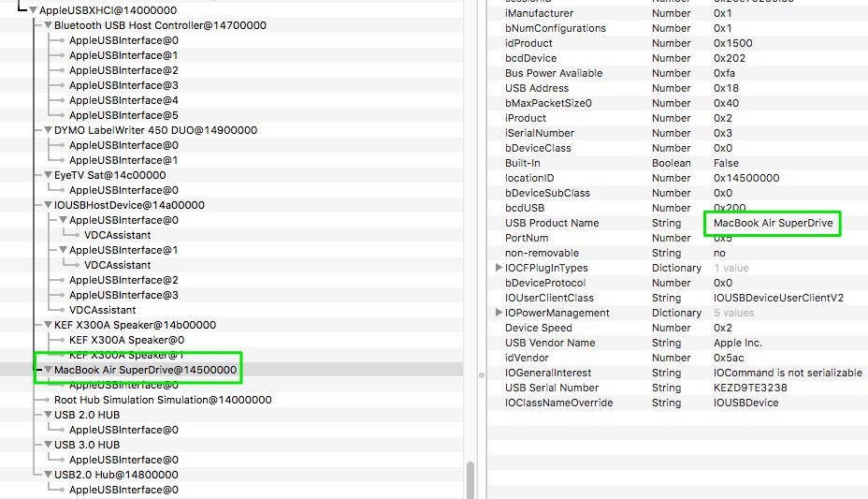Collapse the USB 2.0 HUB disclosure triangle
Viewport: 868px width, 499px height.
[x=48, y=414]
